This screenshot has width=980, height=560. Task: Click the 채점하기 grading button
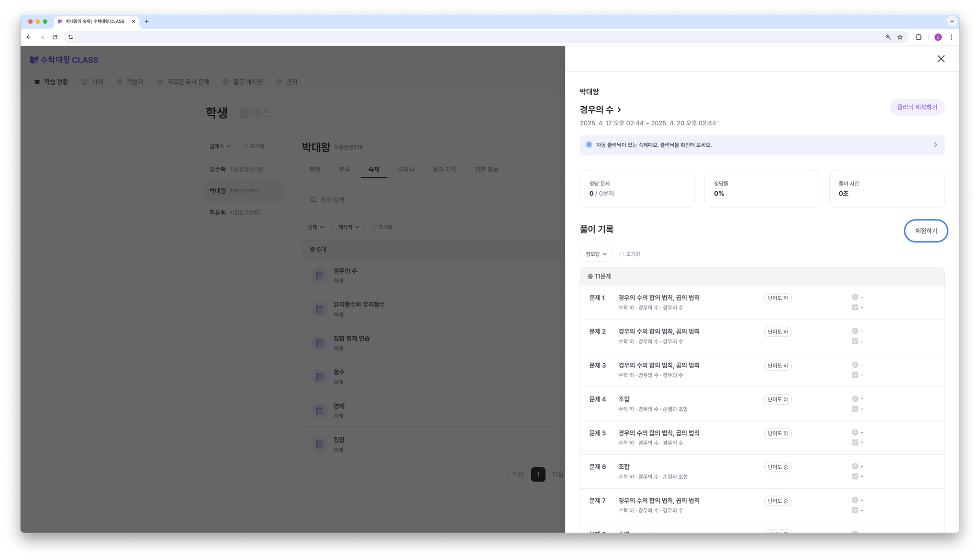[x=926, y=231]
